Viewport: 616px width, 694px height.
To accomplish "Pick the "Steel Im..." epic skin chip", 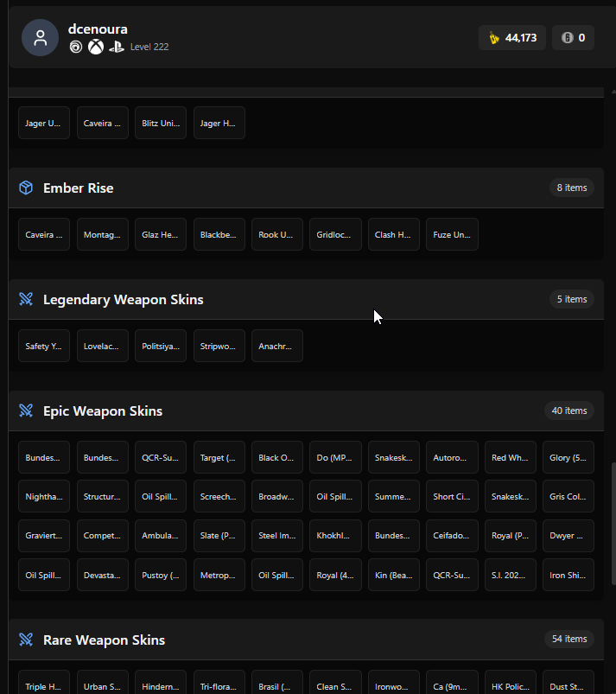I will 277,536.
